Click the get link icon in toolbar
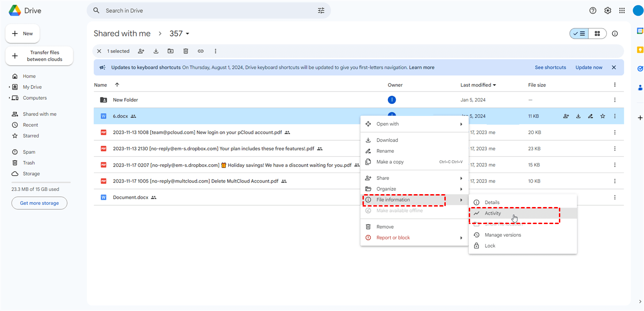Image resolution: width=644 pixels, height=311 pixels. (x=201, y=51)
